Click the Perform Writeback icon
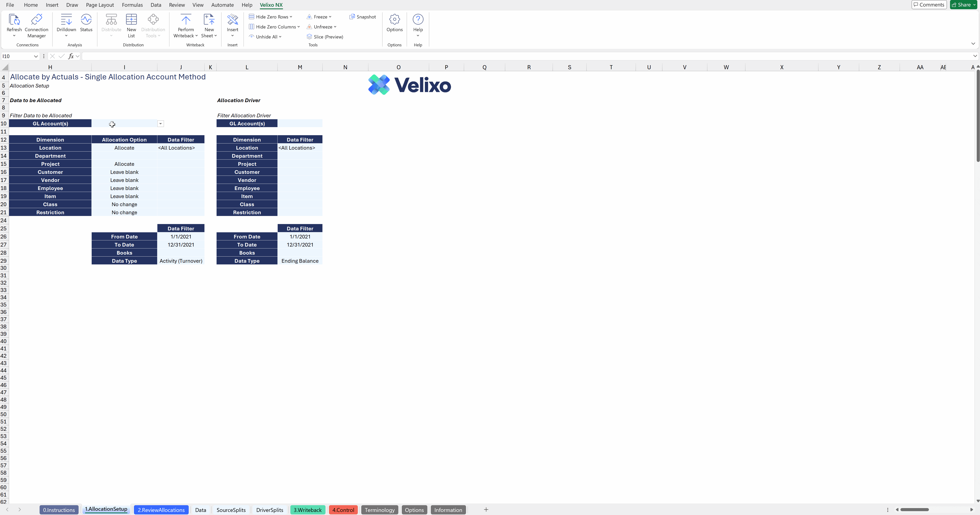Screen dimensions: 980x515 point(186,20)
